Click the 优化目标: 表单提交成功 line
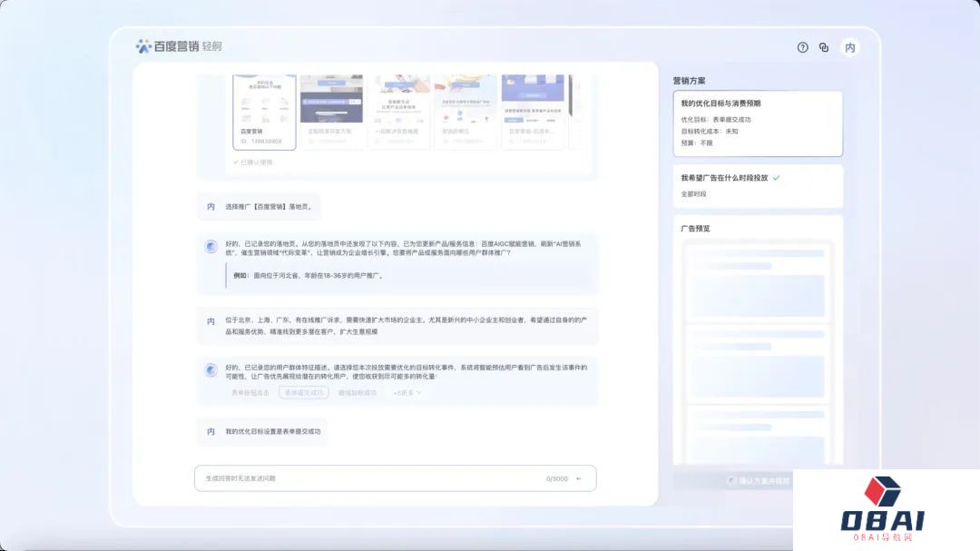The height and width of the screenshot is (551, 980). pyautogui.click(x=716, y=120)
